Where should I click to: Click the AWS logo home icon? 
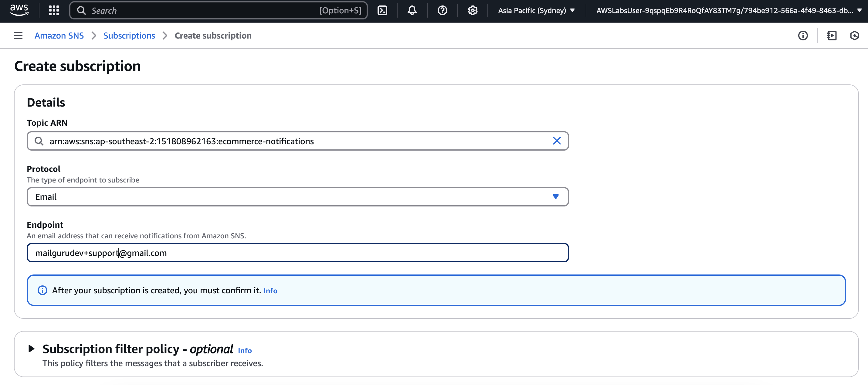(x=19, y=10)
